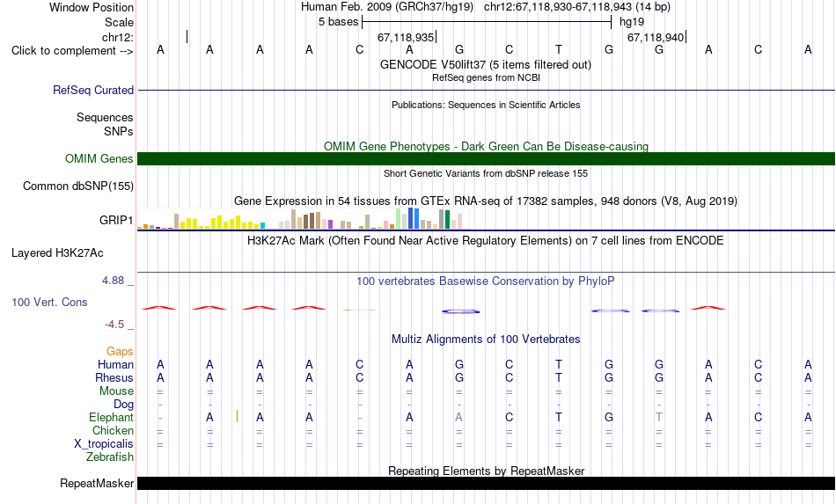Open the Layered H3K27Ac track label
This screenshot has width=836, height=504.
click(x=57, y=253)
